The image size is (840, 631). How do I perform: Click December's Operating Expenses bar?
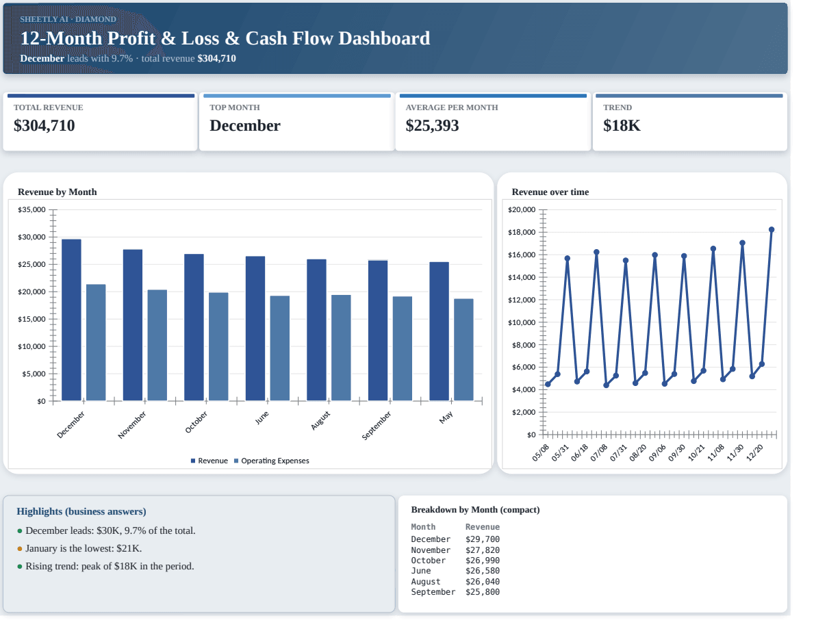coord(96,342)
